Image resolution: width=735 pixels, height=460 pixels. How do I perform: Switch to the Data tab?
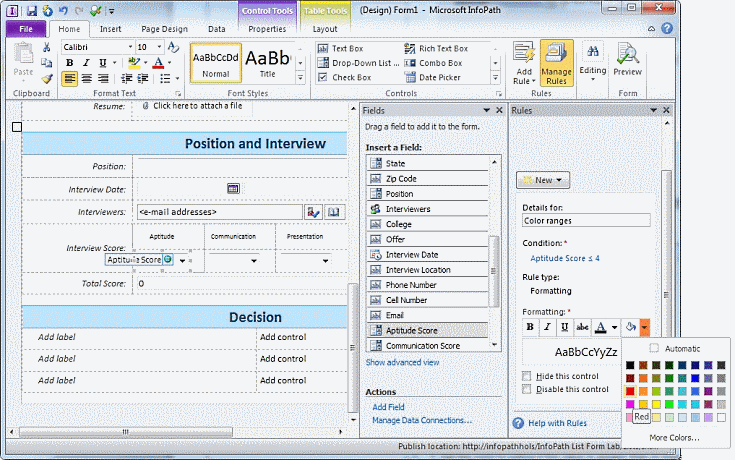(217, 29)
